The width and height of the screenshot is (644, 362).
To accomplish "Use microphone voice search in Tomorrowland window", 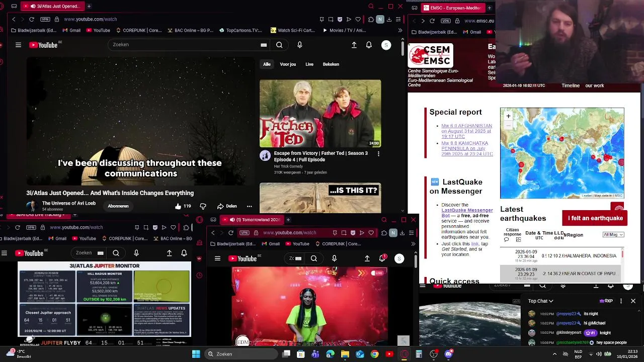I will (x=334, y=258).
